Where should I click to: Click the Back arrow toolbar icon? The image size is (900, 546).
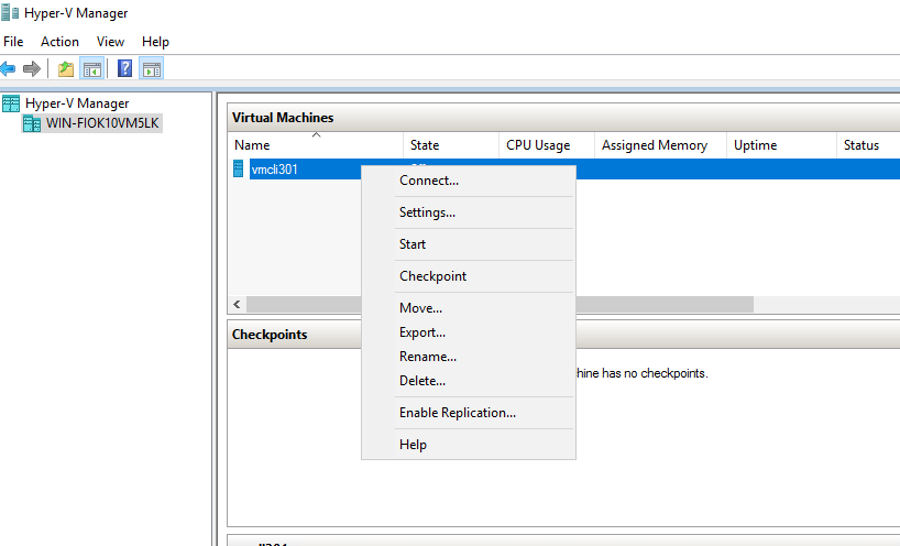(x=8, y=69)
